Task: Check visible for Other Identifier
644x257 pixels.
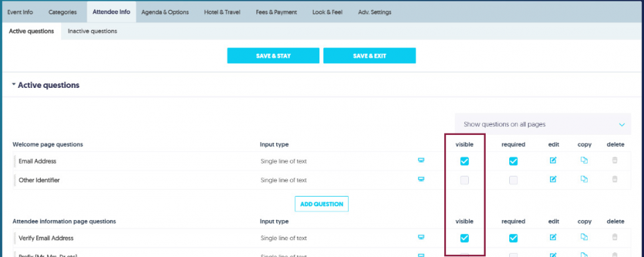Action: point(464,180)
